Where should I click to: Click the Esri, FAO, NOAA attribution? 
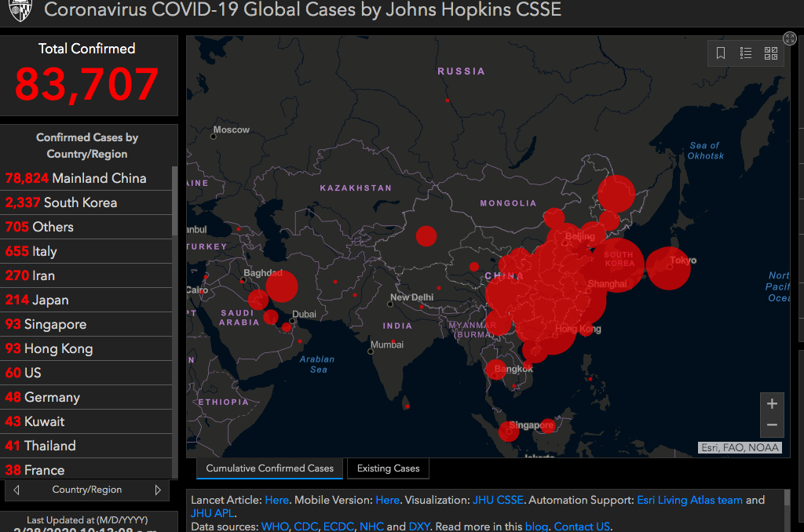(x=740, y=447)
